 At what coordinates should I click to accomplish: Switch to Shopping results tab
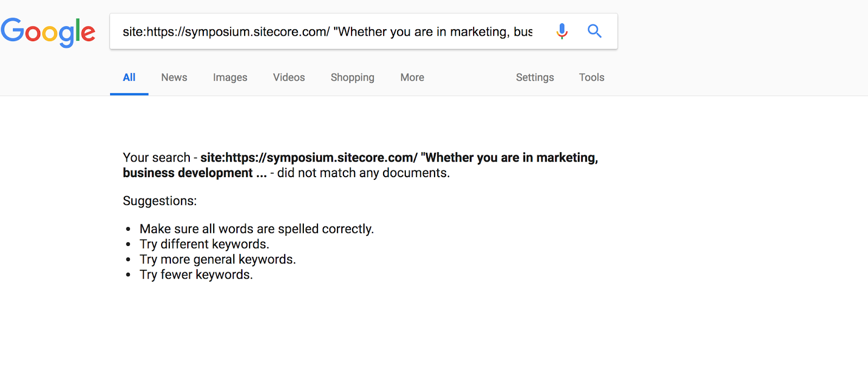click(x=352, y=77)
